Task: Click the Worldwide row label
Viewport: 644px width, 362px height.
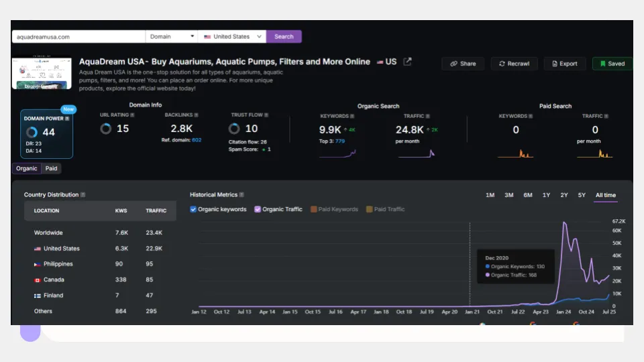Action: (x=48, y=233)
